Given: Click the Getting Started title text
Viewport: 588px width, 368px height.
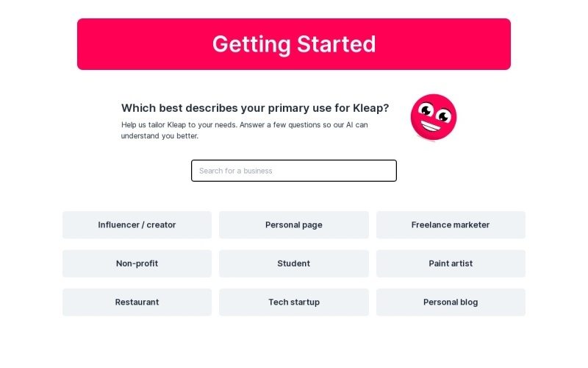Looking at the screenshot, I should pos(293,44).
